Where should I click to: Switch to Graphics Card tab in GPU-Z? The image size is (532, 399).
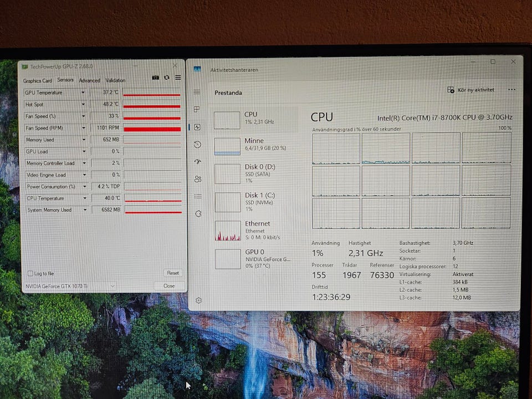37,81
